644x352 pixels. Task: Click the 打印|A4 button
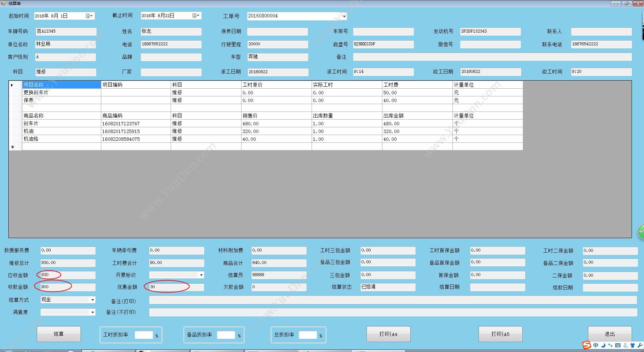388,334
